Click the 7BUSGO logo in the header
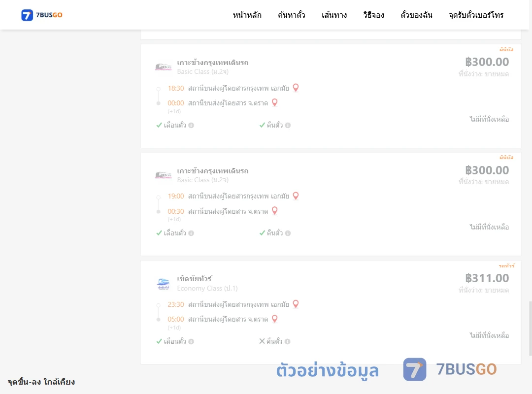This screenshot has width=532, height=394. click(x=42, y=15)
